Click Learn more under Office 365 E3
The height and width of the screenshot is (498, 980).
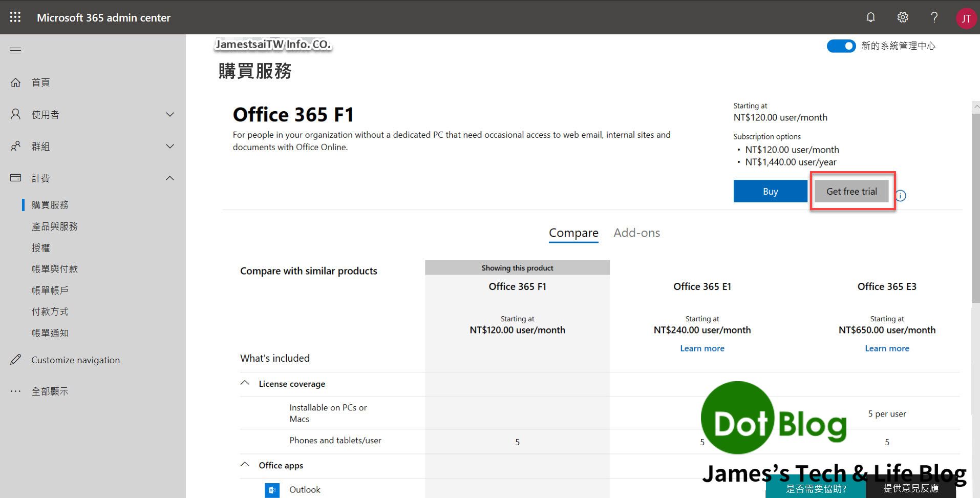pos(887,348)
